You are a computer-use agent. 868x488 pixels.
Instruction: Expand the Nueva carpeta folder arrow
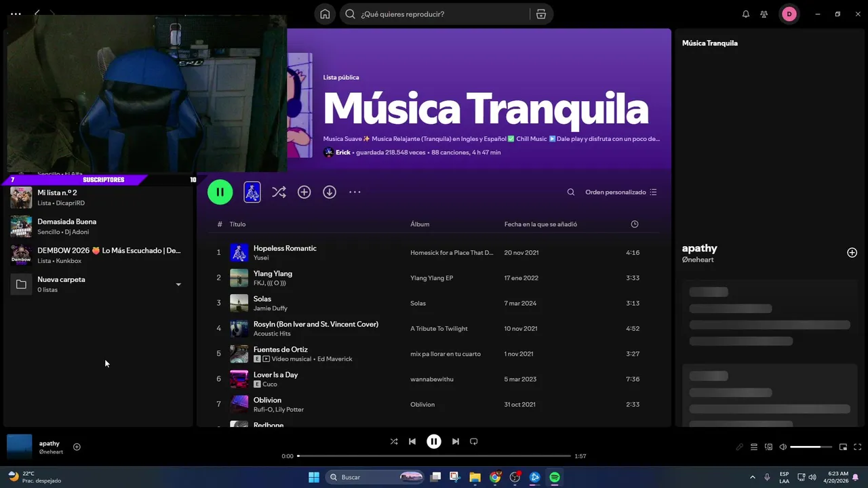178,285
